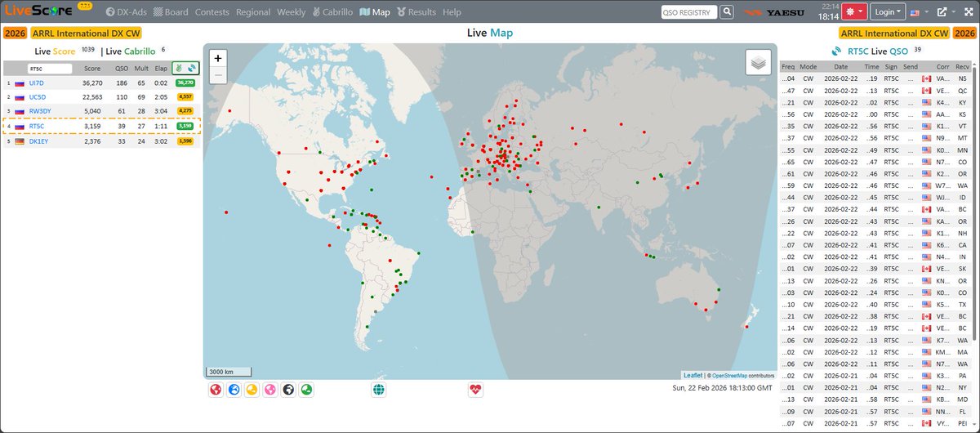Open the external link share dropdown
980x433 pixels.
tap(945, 12)
